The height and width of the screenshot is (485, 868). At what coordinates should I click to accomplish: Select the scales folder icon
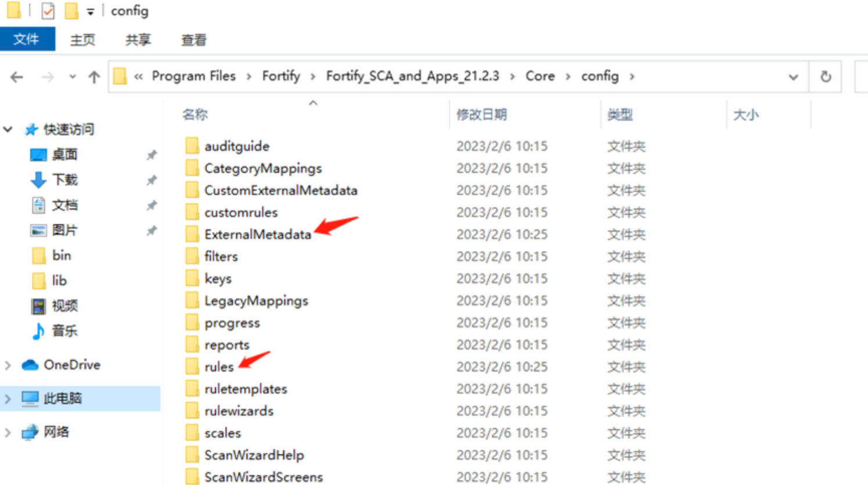(x=192, y=433)
